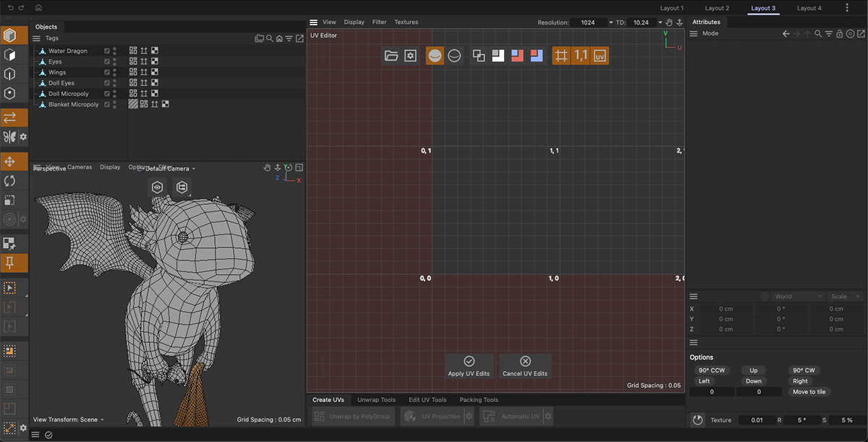
Task: Click the Redo arrow in top bar
Action: (x=21, y=7)
